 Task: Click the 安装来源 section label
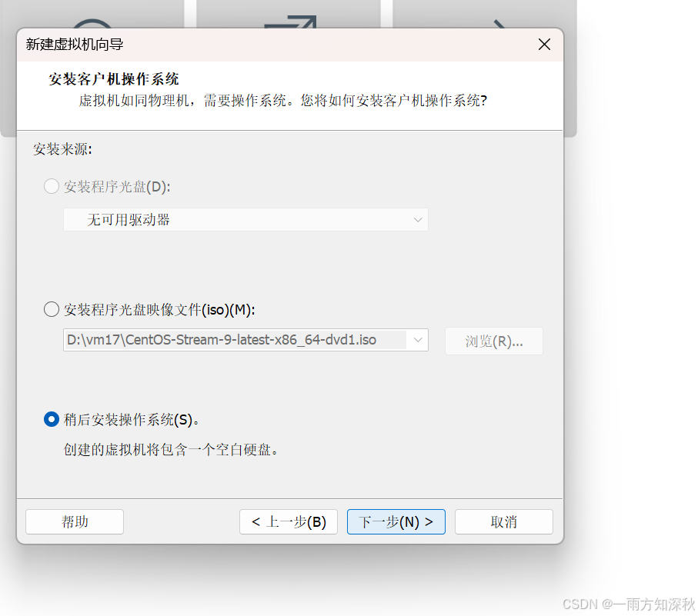62,149
